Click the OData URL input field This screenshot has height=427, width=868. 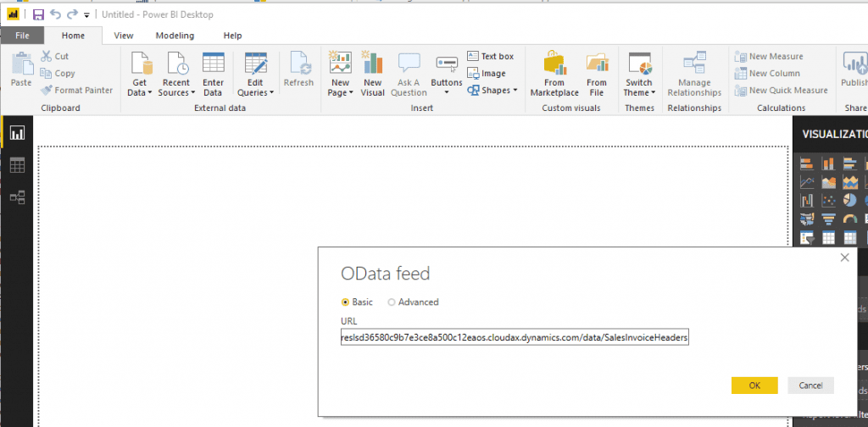(x=514, y=337)
